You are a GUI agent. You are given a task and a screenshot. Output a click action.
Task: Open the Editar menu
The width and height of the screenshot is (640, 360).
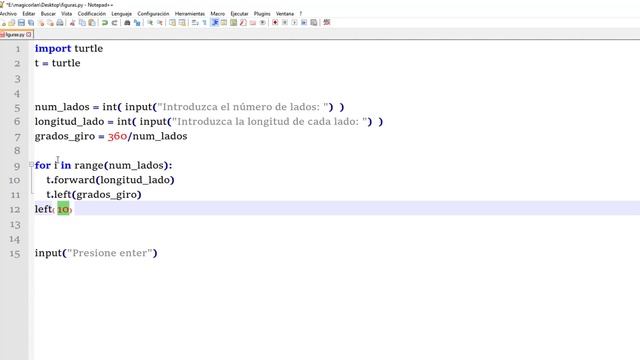(x=29, y=14)
